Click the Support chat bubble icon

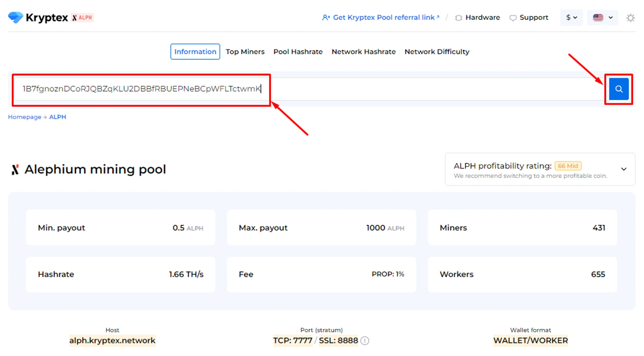[x=513, y=18]
